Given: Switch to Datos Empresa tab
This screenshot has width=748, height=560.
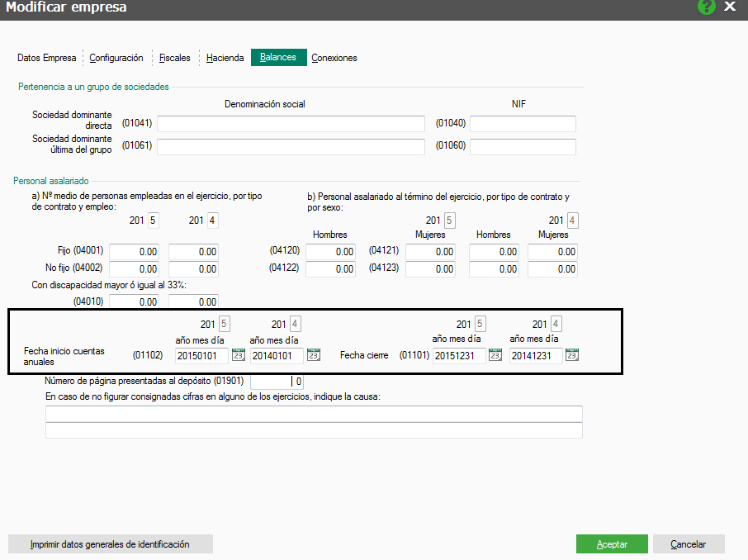Looking at the screenshot, I should click(x=47, y=58).
